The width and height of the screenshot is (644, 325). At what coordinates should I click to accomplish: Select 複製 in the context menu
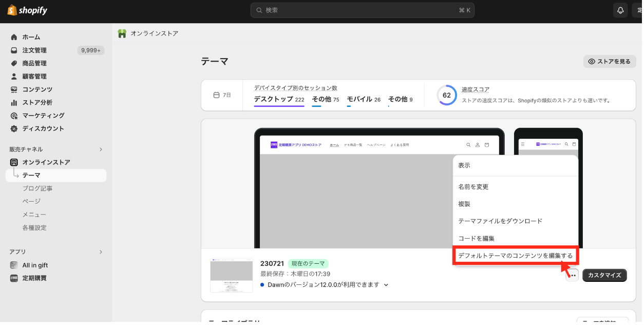[464, 204]
